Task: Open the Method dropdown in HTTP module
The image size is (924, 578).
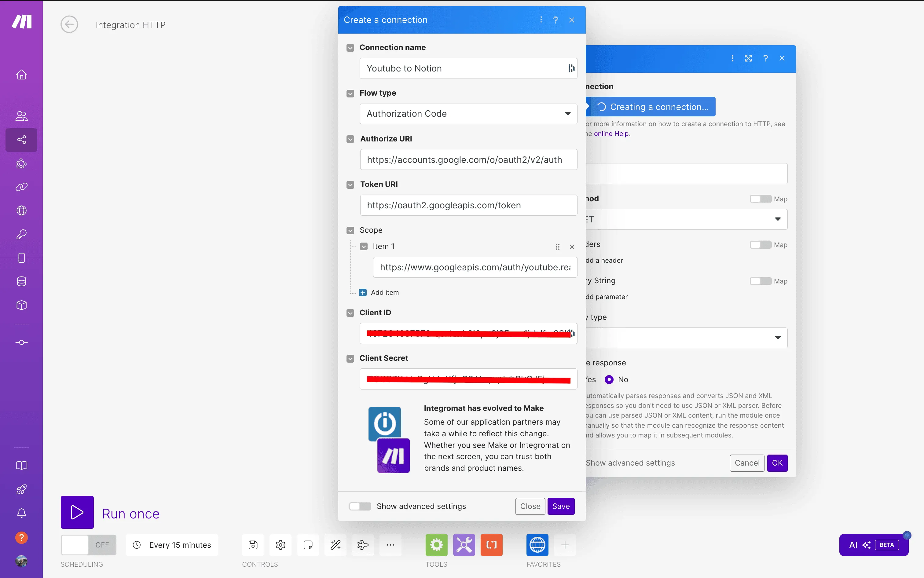Action: click(686, 219)
